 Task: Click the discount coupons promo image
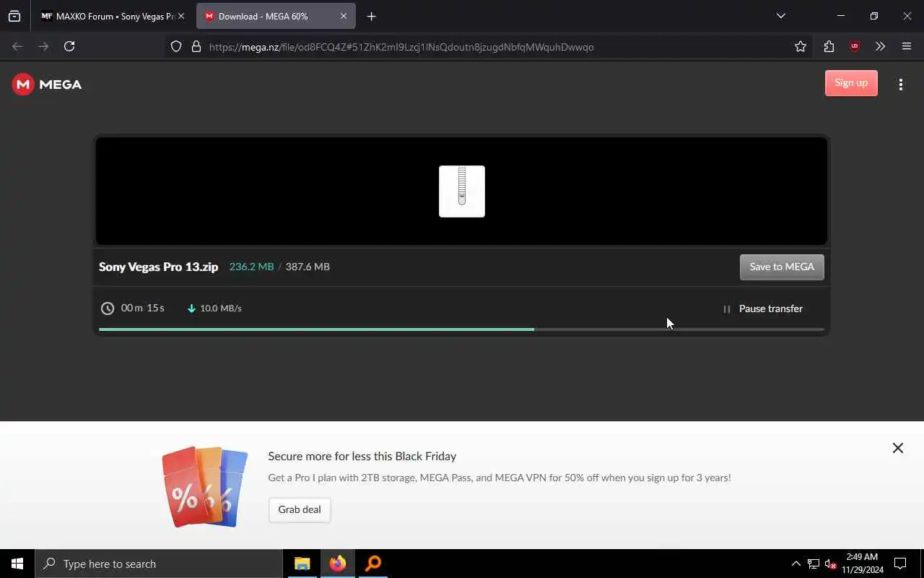204,486
